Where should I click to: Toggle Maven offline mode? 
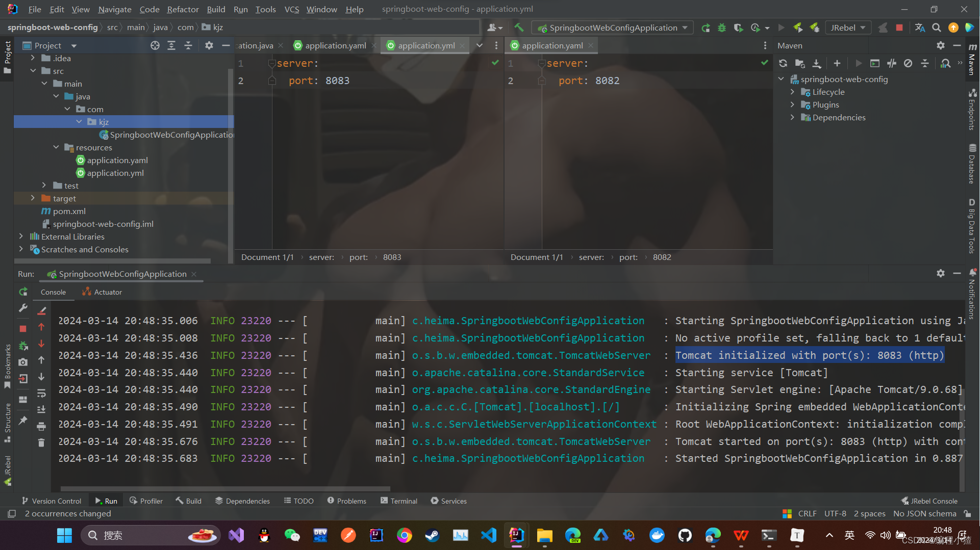891,63
